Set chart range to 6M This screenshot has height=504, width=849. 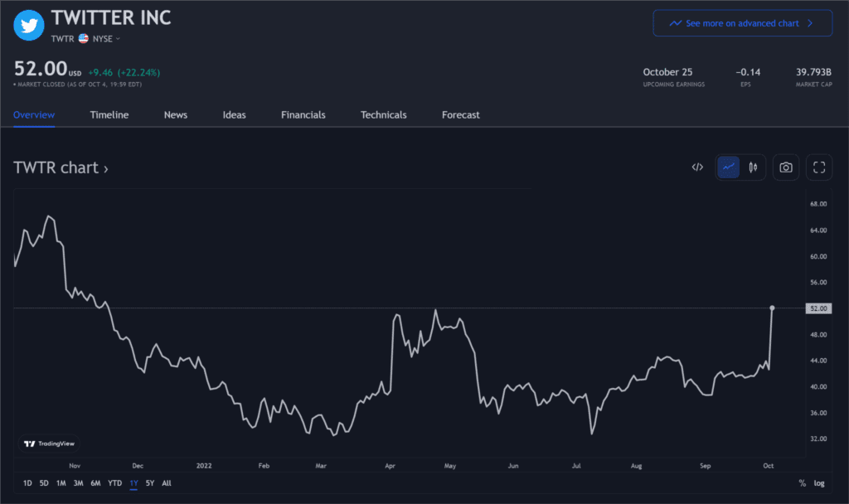pos(96,483)
